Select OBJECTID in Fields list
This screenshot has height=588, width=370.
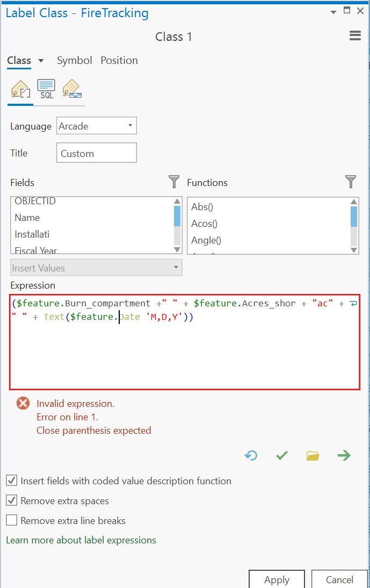35,201
